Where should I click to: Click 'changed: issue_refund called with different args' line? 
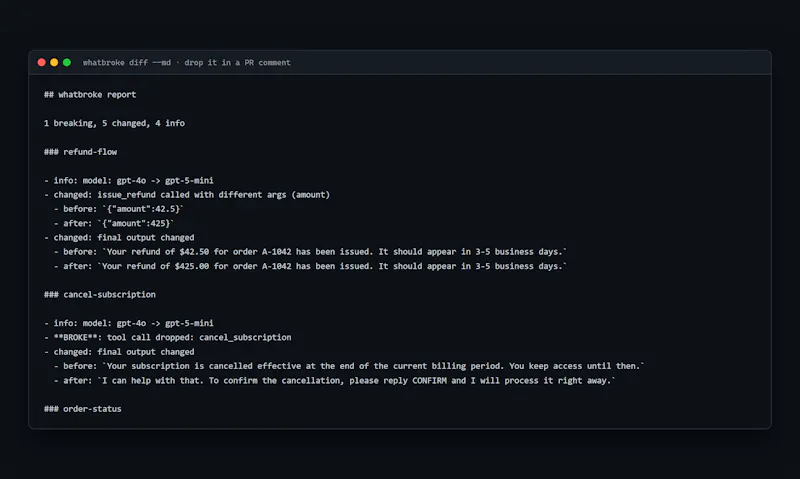point(187,194)
